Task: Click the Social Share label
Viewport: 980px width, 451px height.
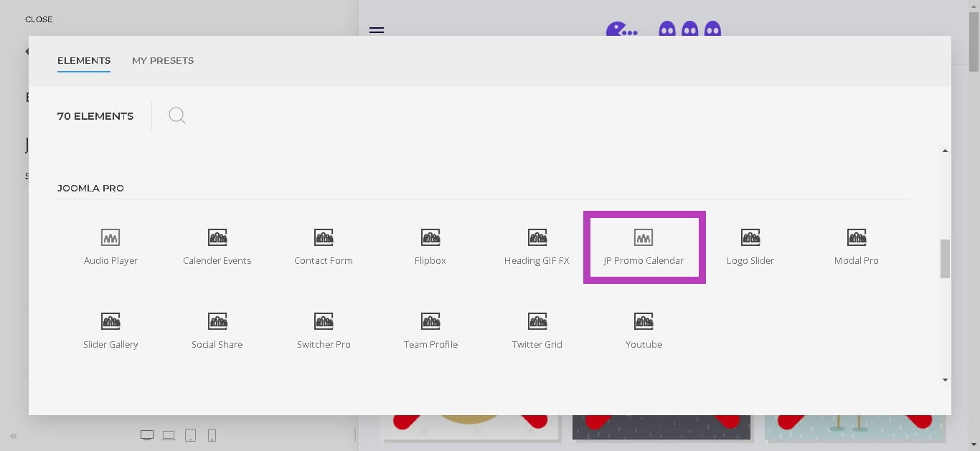Action: click(217, 345)
